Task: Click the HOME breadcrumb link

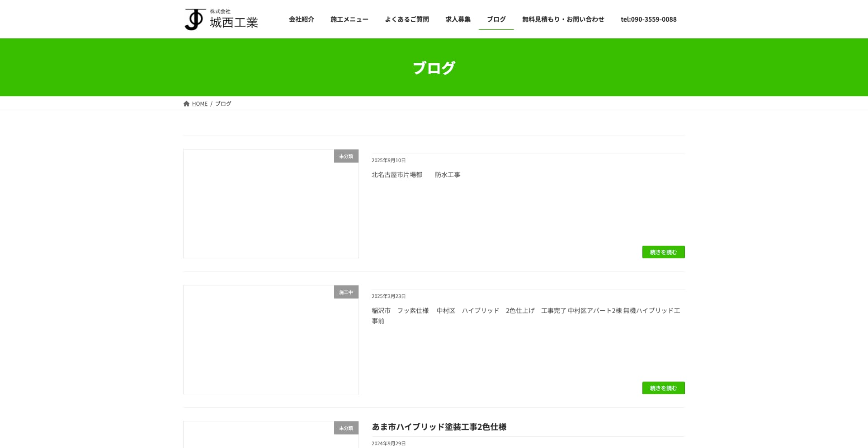Action: click(x=199, y=104)
